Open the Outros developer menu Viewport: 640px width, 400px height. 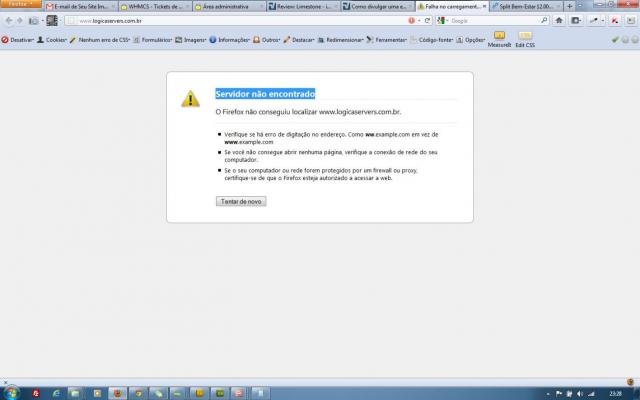(267, 40)
